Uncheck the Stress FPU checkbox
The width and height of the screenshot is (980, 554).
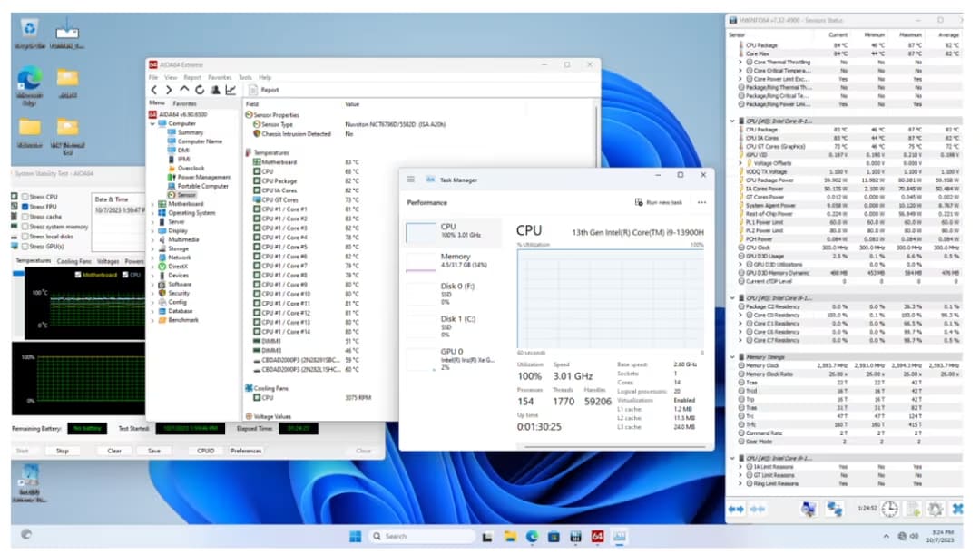point(25,207)
